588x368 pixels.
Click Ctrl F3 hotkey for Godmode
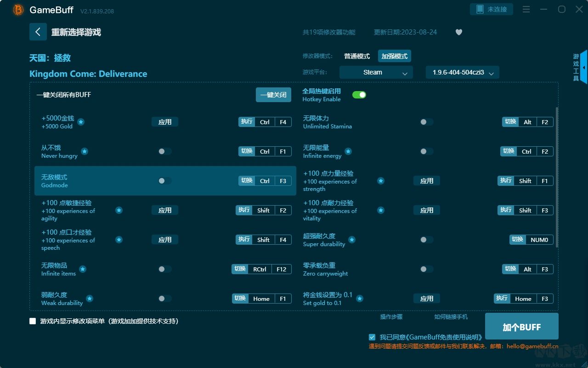pyautogui.click(x=265, y=181)
